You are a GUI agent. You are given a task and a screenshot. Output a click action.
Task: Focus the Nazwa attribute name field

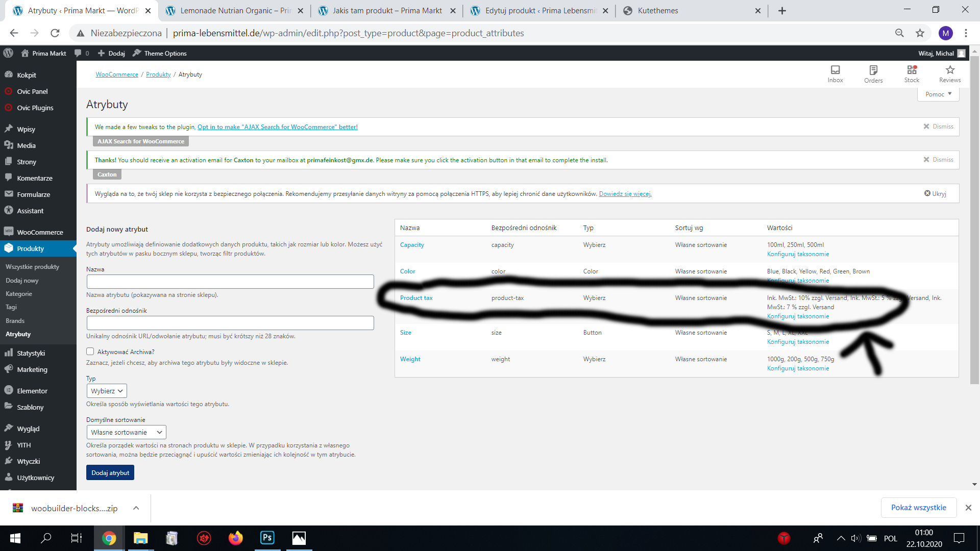point(230,282)
